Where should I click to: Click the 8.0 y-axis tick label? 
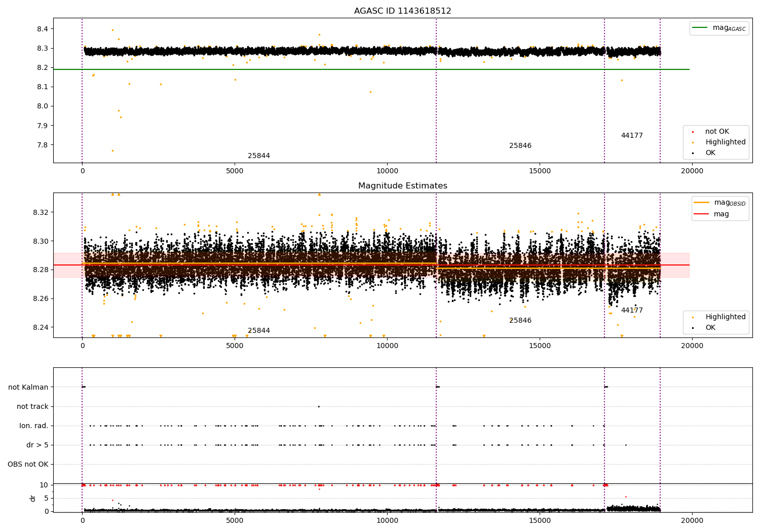click(43, 106)
